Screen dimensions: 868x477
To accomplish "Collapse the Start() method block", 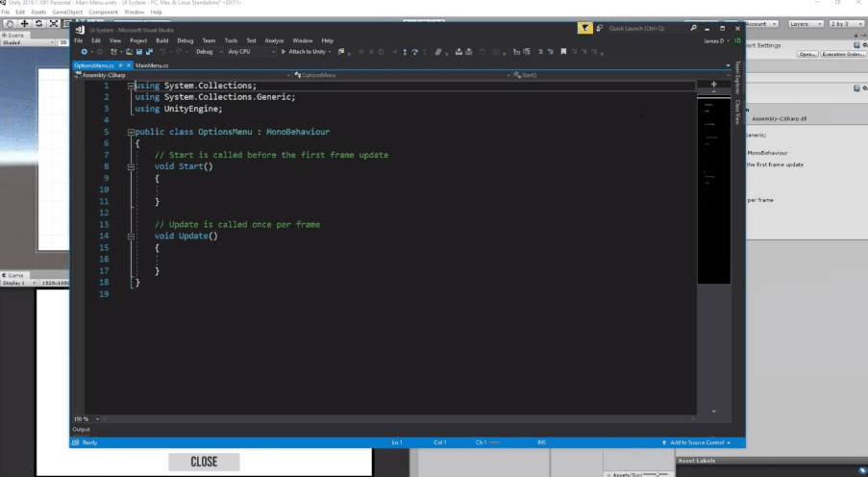I will (131, 166).
